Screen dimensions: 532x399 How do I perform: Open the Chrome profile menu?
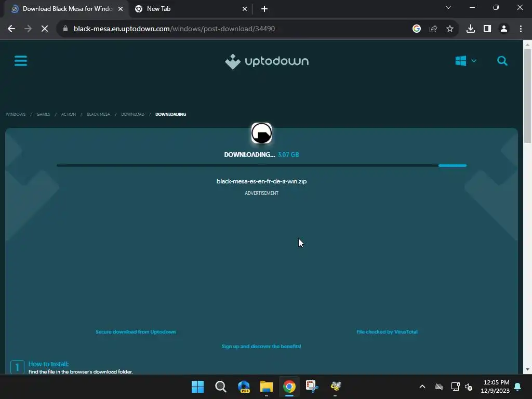504,29
